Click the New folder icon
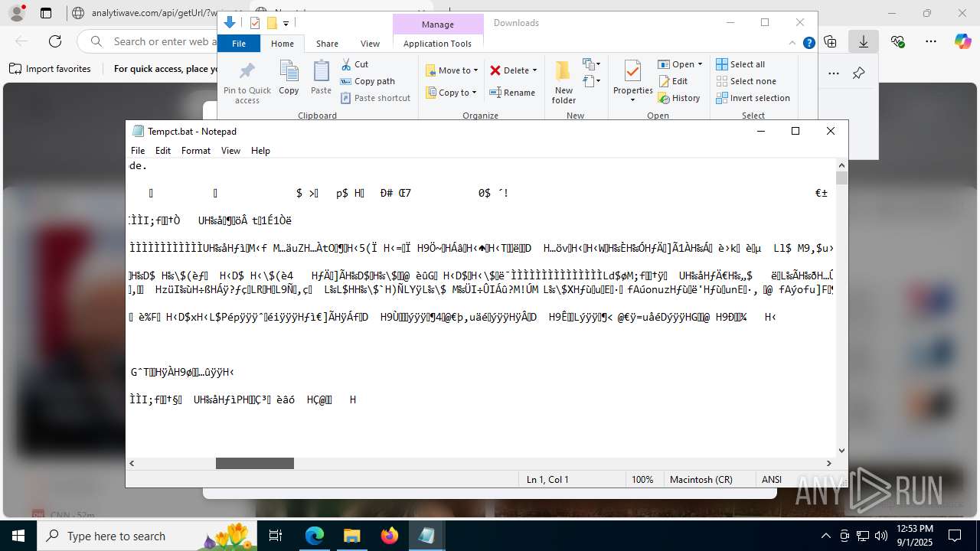This screenshot has height=551, width=980. click(563, 70)
